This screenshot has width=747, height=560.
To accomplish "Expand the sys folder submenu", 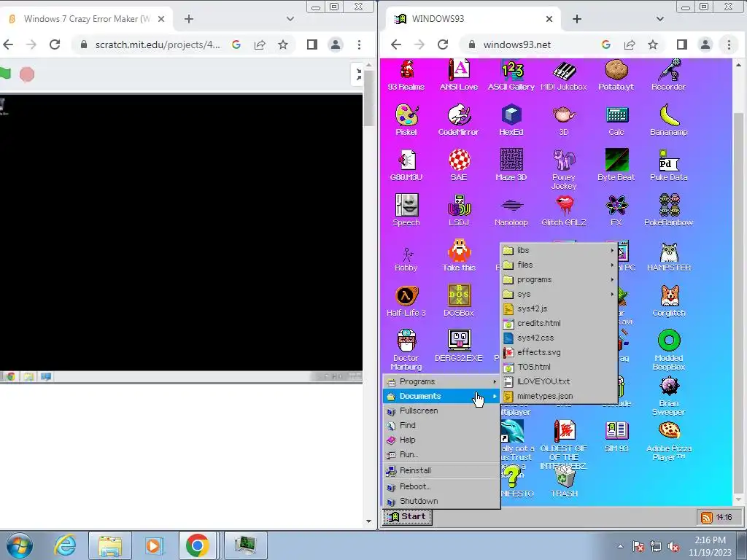I will (559, 295).
